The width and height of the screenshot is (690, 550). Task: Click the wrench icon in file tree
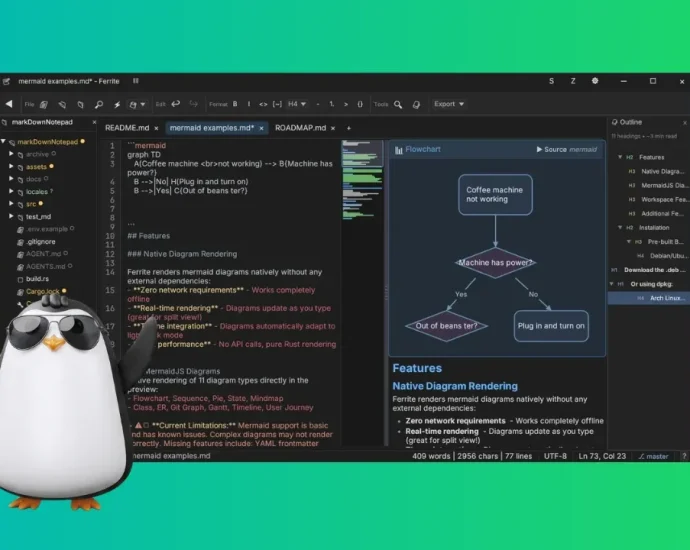(x=20, y=304)
